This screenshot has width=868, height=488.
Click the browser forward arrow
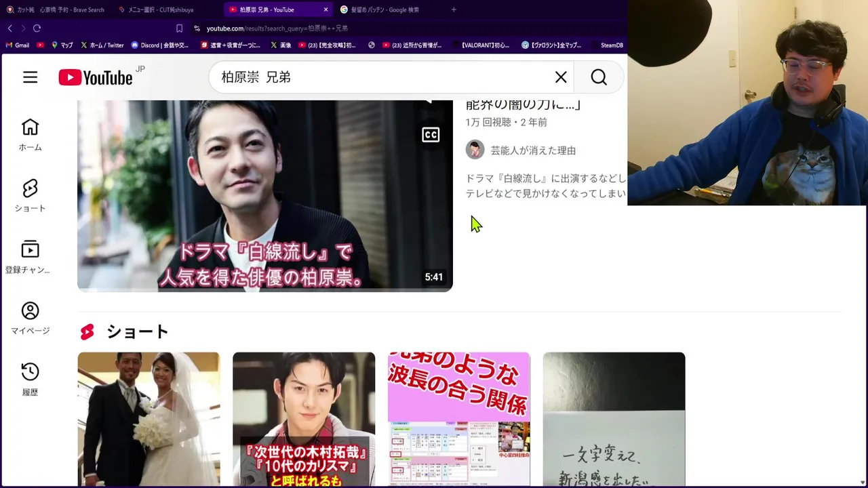[23, 28]
